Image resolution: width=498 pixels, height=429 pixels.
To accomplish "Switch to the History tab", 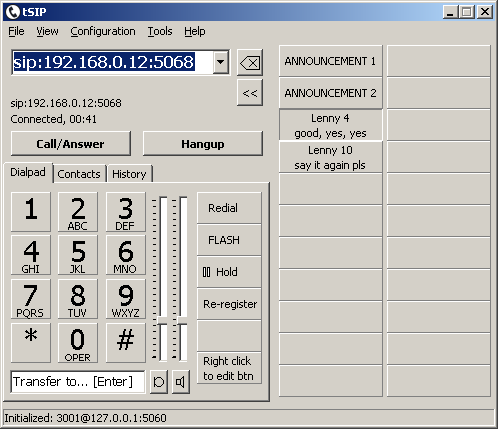I will (x=129, y=174).
